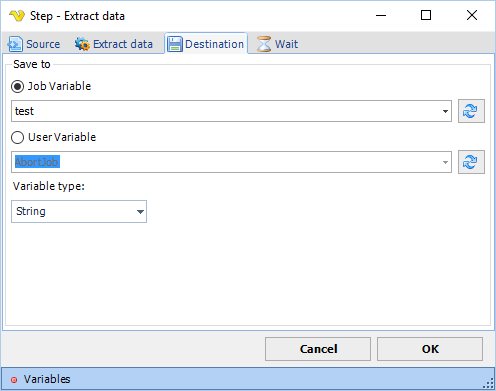This screenshot has height=391, width=496.
Task: Close the Step - Extract data dialog
Action: (472, 15)
